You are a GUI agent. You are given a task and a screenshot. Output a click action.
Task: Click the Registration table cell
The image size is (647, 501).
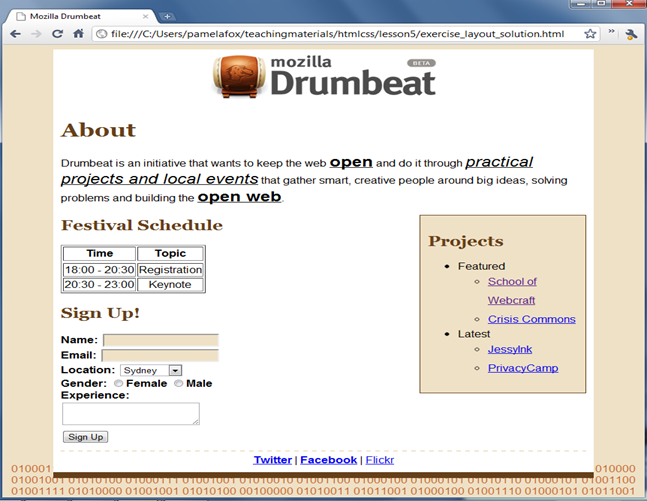click(x=170, y=270)
